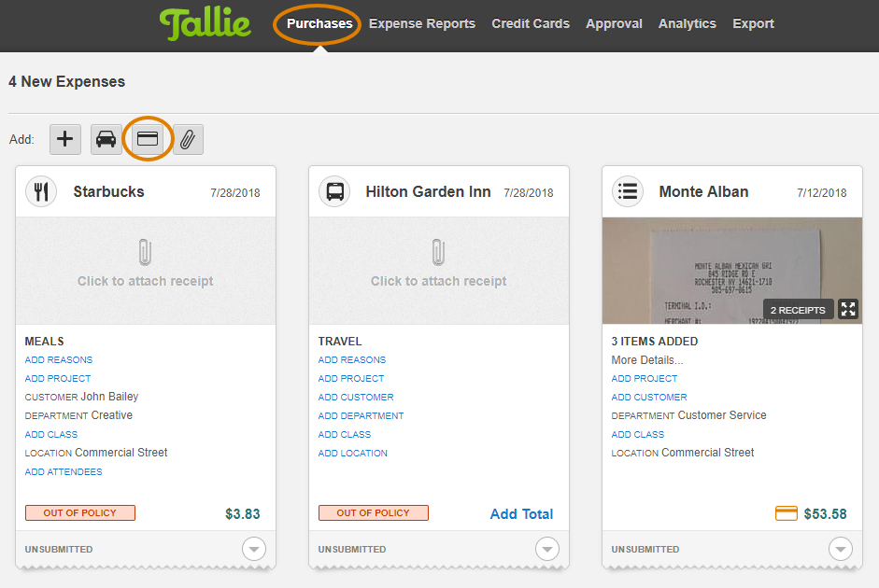
Task: Add credit card transactions using card icon
Action: point(148,139)
